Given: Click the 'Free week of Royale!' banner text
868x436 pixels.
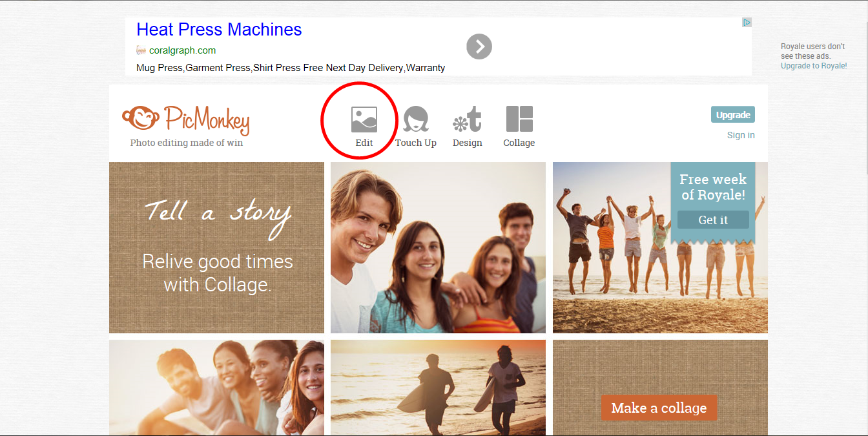Looking at the screenshot, I should (x=713, y=187).
